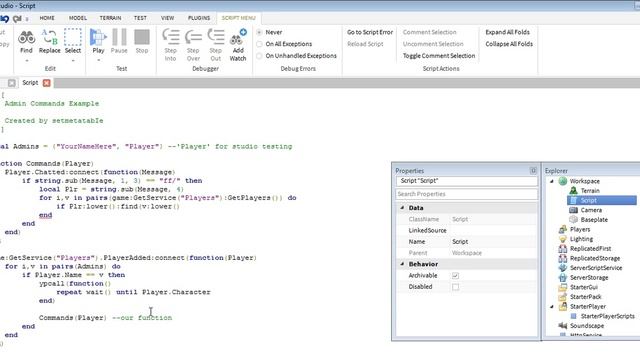Close the Script document tab

coord(47,83)
